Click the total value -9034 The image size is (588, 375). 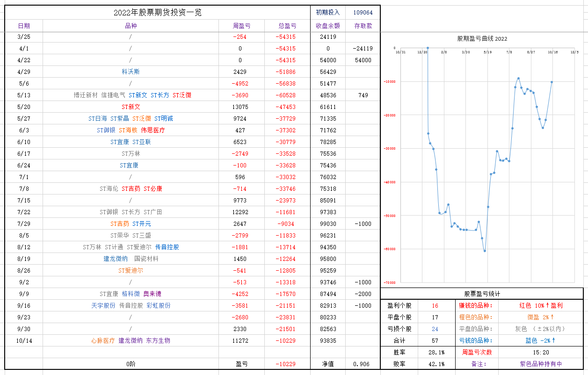pyautogui.click(x=287, y=224)
